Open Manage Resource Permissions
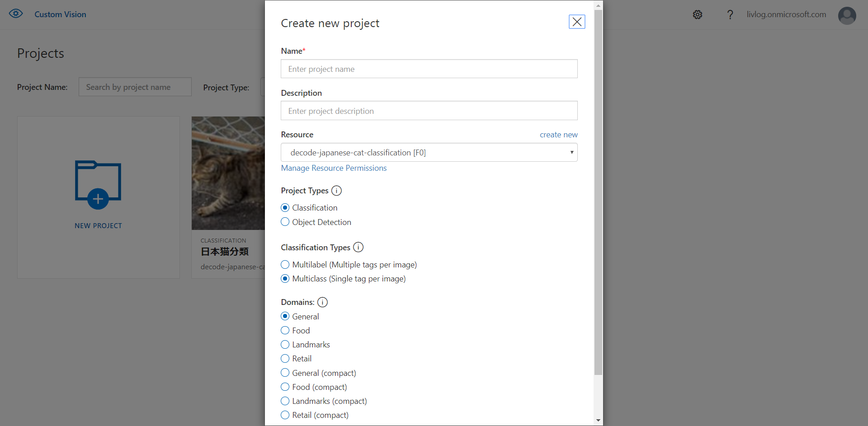868x426 pixels. tap(334, 168)
